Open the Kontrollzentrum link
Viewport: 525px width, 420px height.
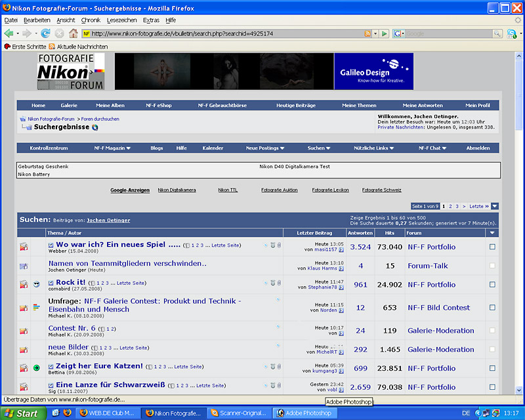point(49,148)
